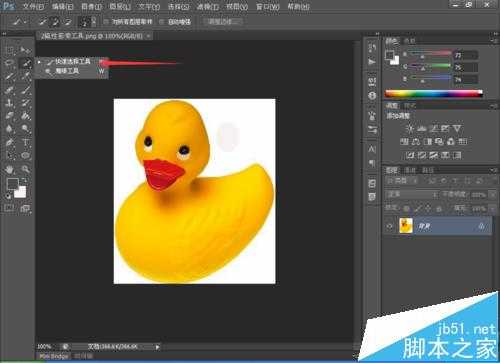The height and width of the screenshot is (363, 500).
Task: Select the Hand tool
Action: click(9, 169)
